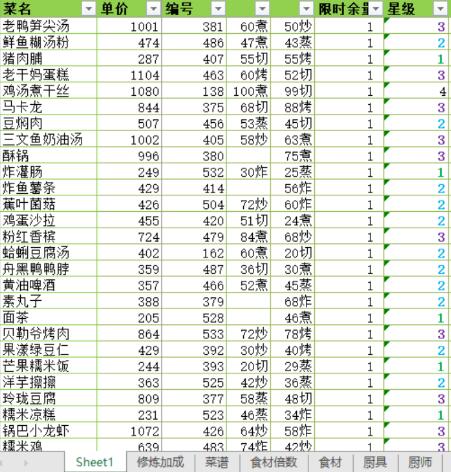Select the cell 贝勒爷烤肉
This screenshot has width=451, height=472.
pos(48,334)
